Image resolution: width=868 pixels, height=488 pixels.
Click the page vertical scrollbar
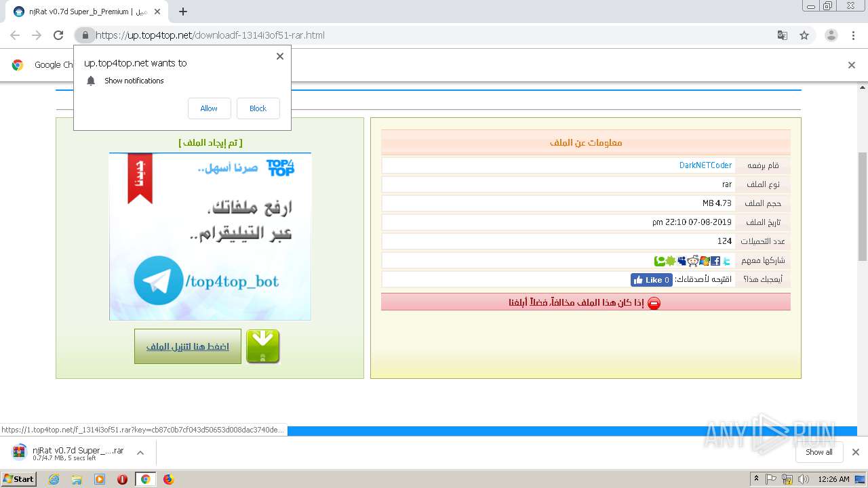click(863, 207)
